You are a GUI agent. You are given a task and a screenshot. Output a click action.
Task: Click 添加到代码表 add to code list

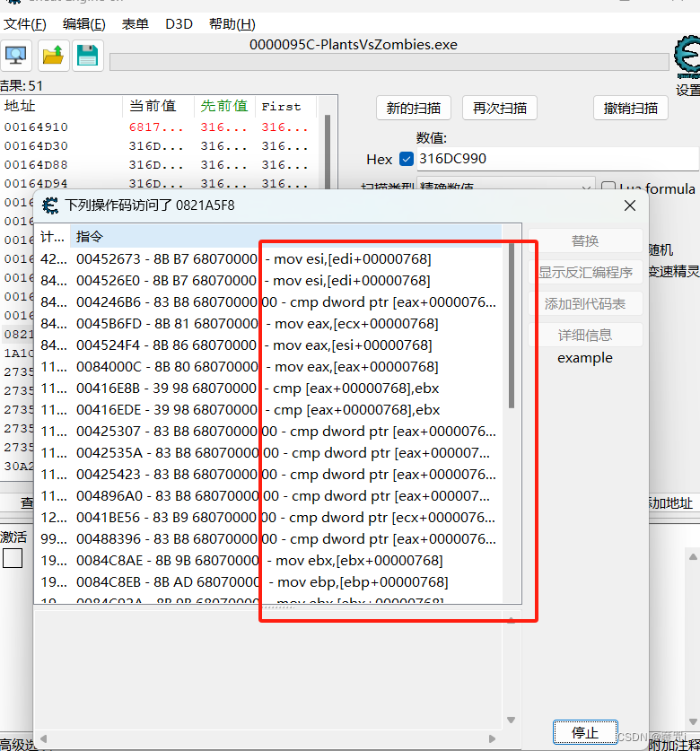585,303
